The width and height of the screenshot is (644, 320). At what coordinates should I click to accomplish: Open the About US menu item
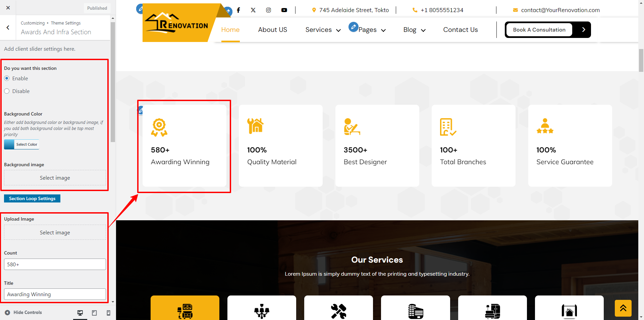pos(272,30)
